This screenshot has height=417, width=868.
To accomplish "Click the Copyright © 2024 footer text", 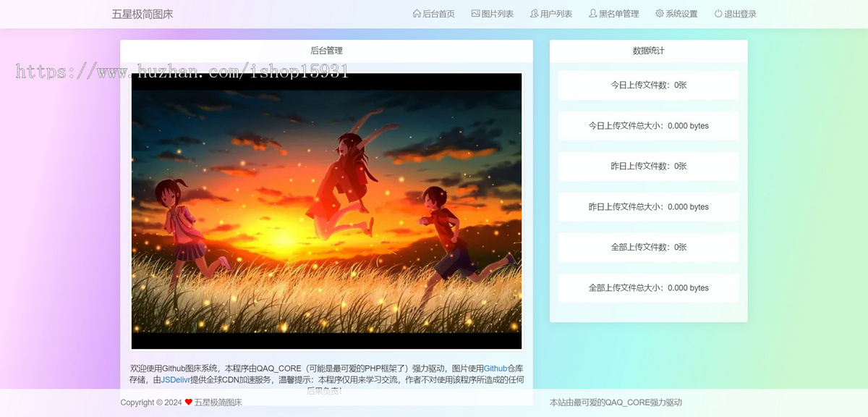I will (x=151, y=403).
